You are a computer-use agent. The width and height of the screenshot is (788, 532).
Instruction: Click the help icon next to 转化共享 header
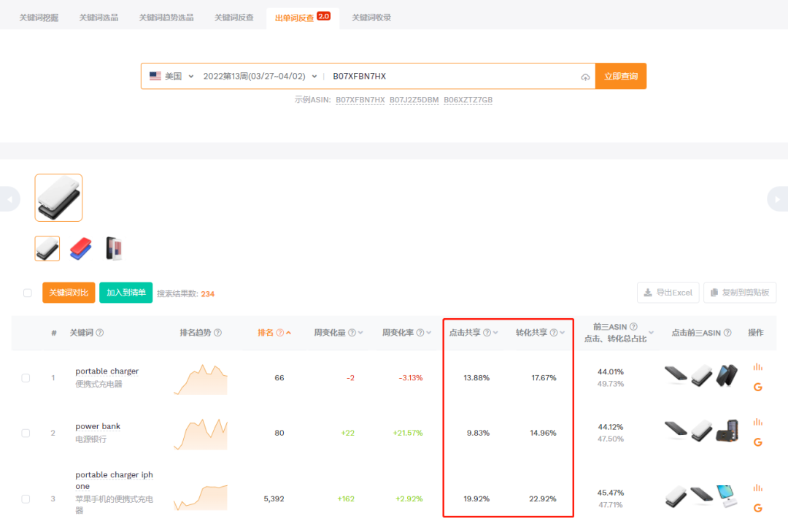point(553,332)
